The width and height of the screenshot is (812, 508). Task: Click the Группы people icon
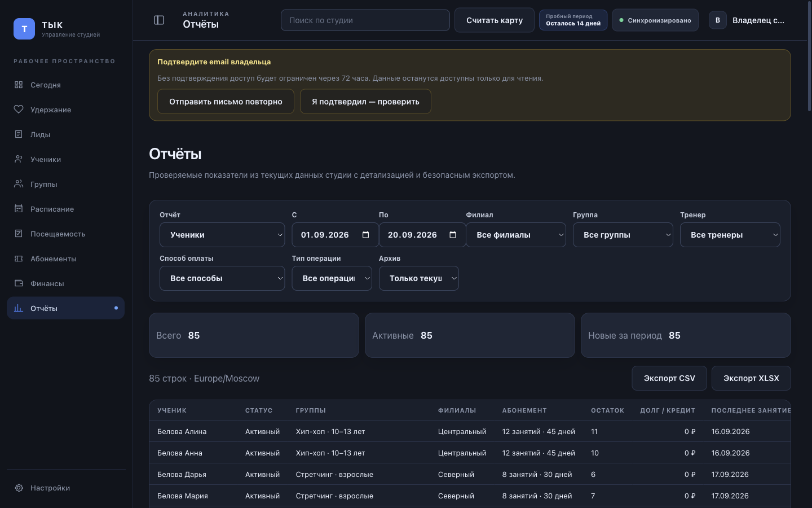pos(19,184)
